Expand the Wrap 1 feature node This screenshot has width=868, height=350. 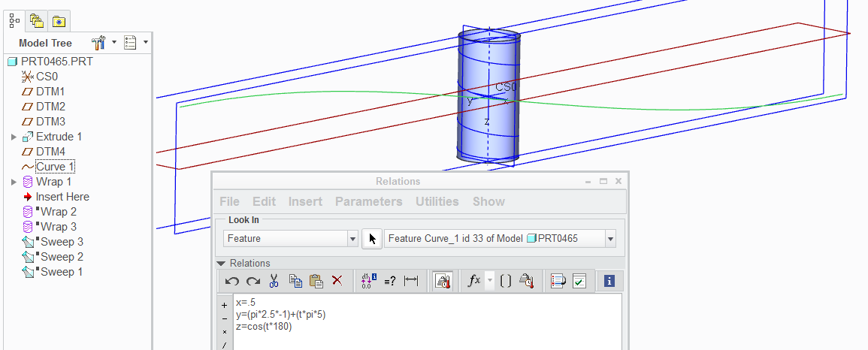coord(14,181)
